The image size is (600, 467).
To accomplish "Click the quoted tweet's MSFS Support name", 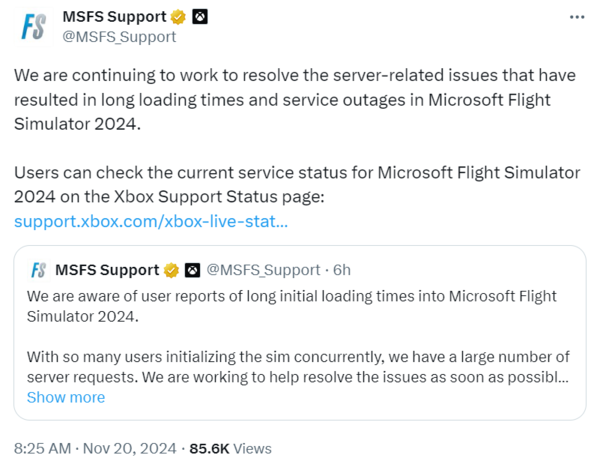I will coord(107,270).
